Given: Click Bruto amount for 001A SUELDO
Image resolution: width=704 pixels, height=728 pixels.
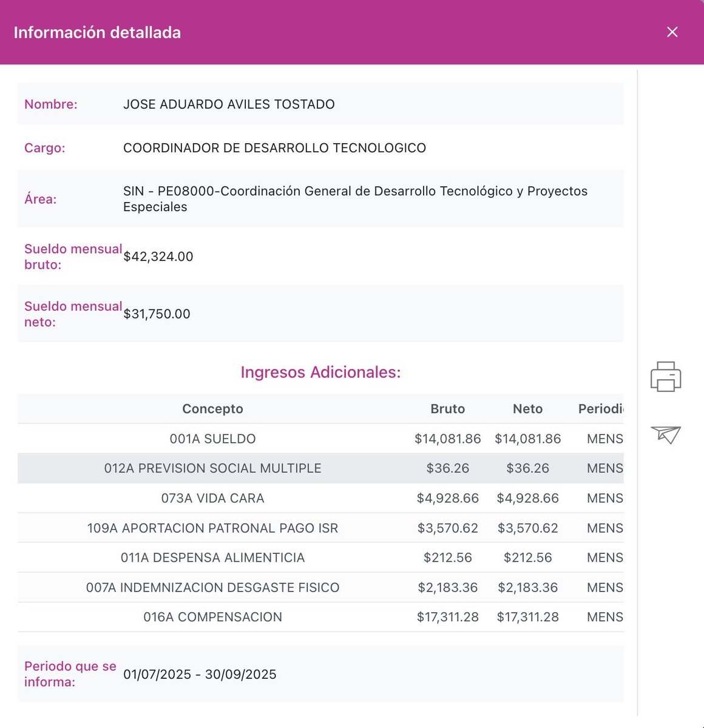Looking at the screenshot, I should point(448,439).
